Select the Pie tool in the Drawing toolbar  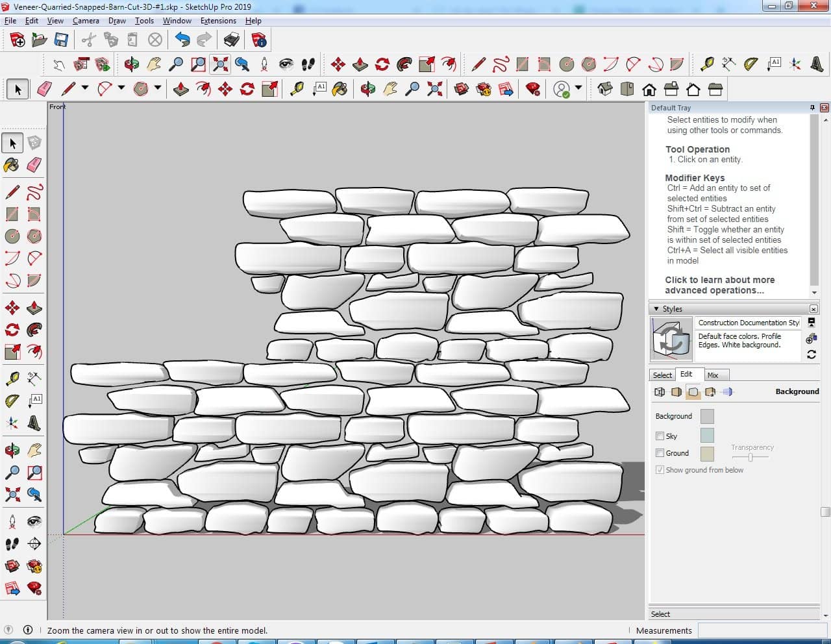(676, 64)
